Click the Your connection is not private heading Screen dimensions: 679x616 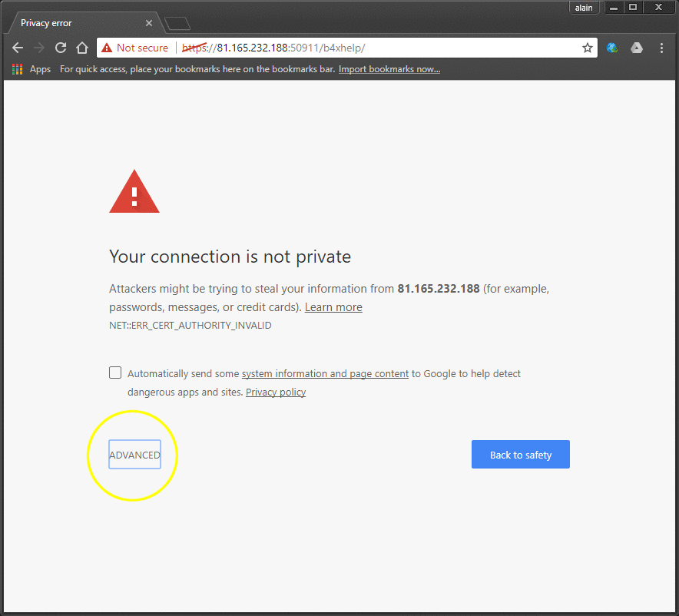pyautogui.click(x=230, y=257)
